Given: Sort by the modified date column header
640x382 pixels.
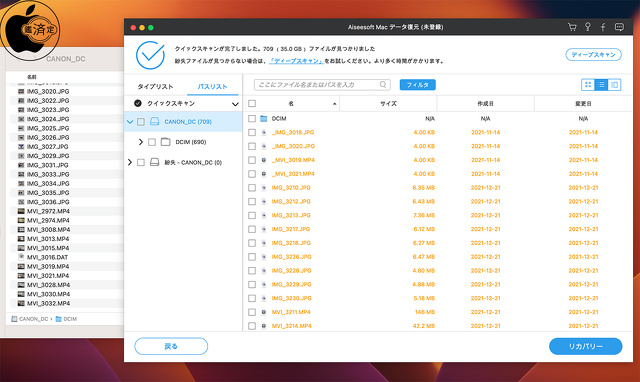Looking at the screenshot, I should click(x=583, y=104).
